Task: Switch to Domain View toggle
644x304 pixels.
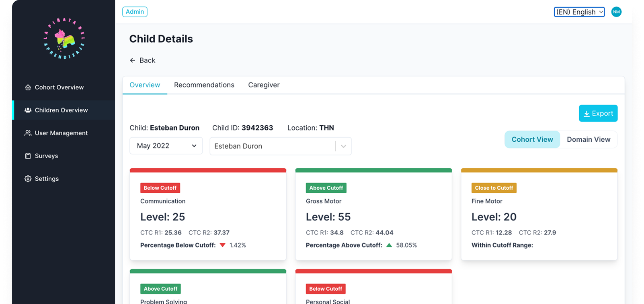Action: (588, 139)
